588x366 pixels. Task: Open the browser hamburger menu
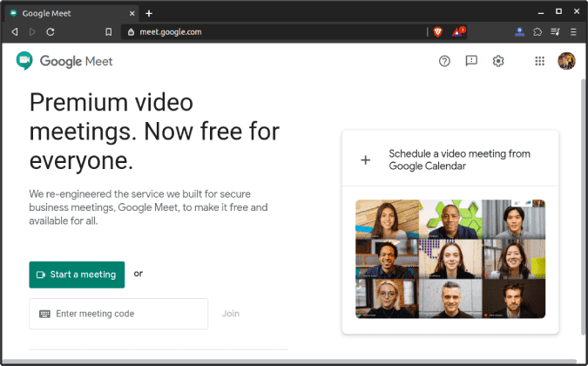[x=573, y=32]
